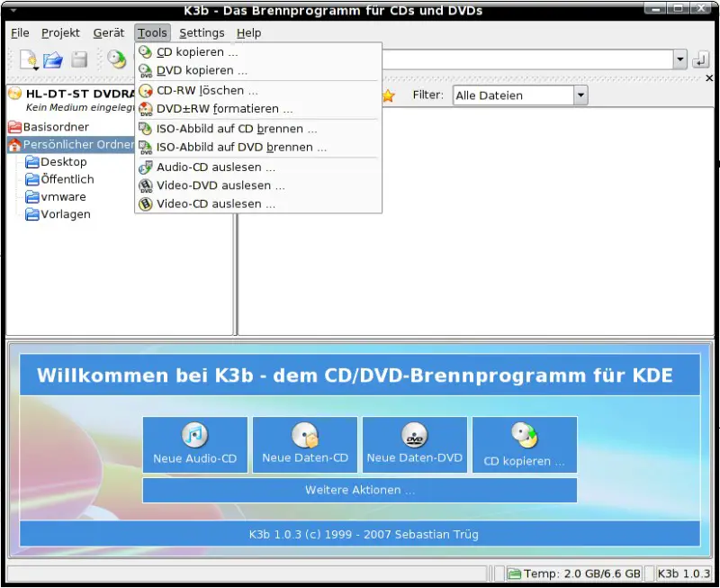This screenshot has height=588, width=720.
Task: Open the Help menu
Action: pos(249,33)
